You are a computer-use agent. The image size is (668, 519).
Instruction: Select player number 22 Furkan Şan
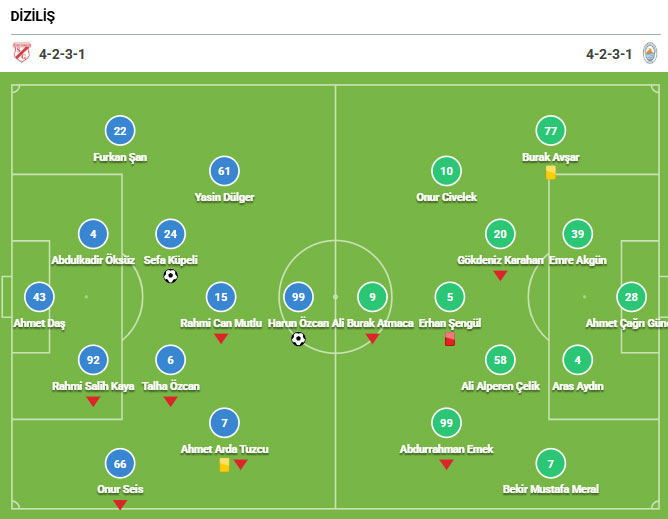click(120, 131)
